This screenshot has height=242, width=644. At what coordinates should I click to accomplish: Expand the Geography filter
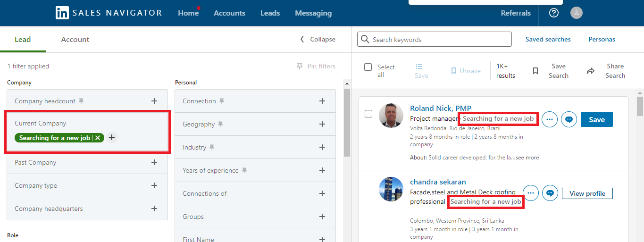coord(322,124)
